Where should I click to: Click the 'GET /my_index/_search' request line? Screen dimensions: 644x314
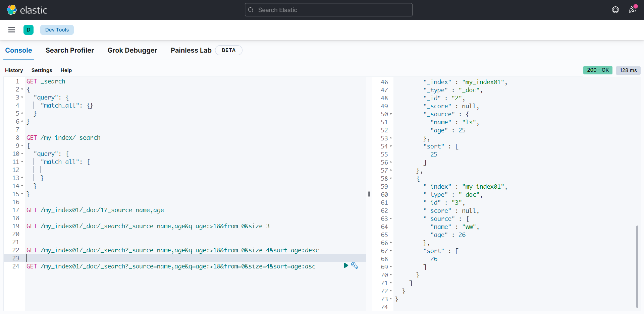coord(63,138)
